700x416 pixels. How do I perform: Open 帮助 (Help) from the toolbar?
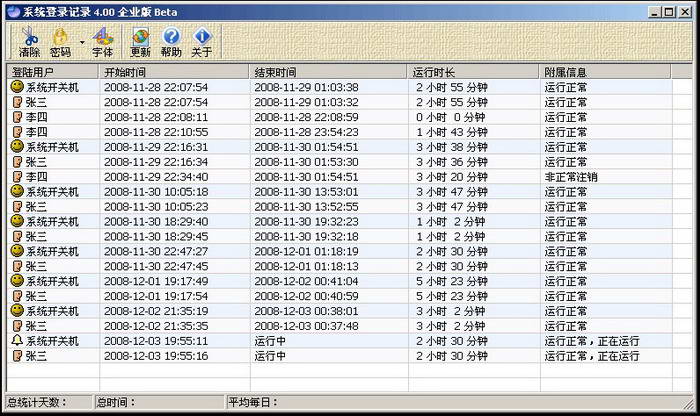pos(171,42)
